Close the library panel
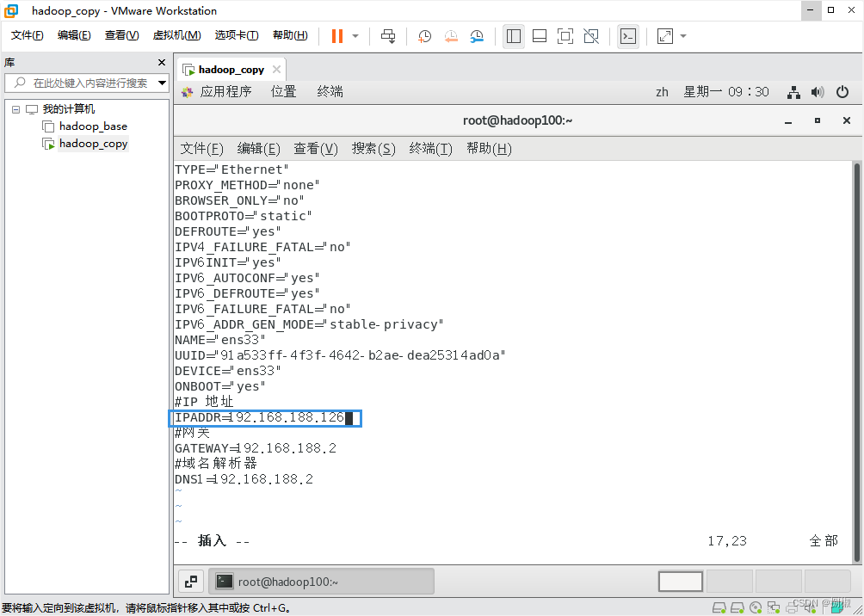Screen dimensions: 864x616 tap(162, 63)
